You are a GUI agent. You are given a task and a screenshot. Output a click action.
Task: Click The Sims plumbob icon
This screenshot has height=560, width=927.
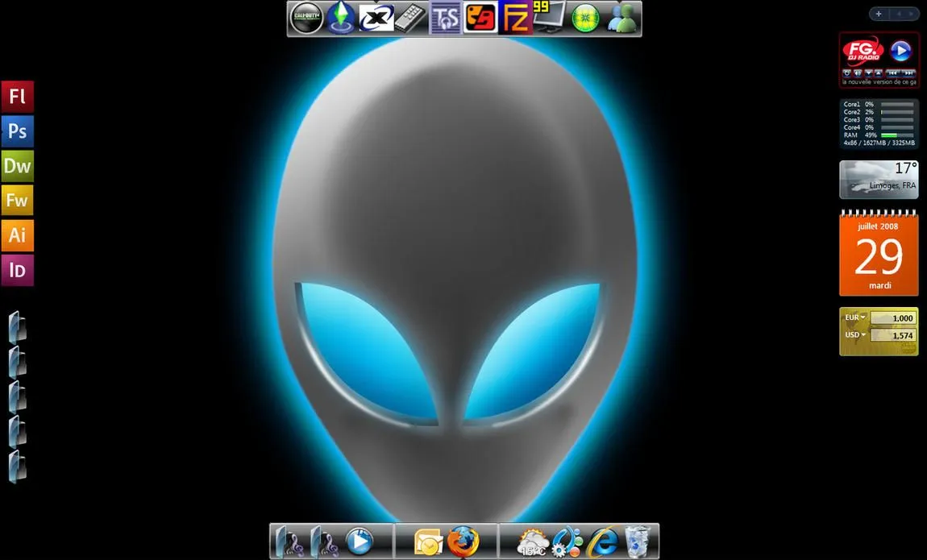coord(341,17)
